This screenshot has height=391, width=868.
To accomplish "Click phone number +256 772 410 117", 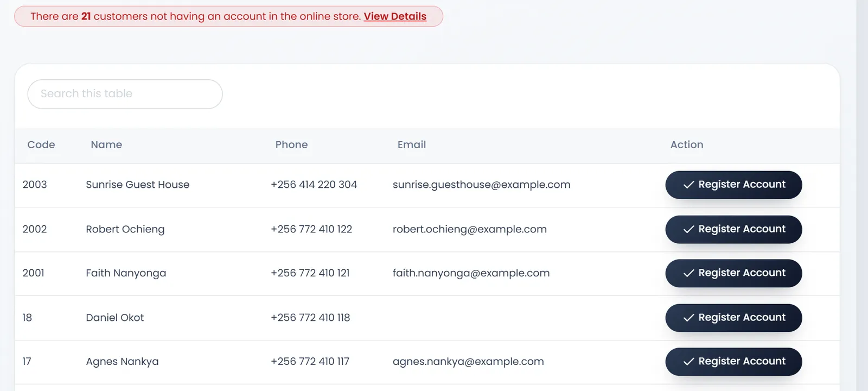I will click(310, 362).
